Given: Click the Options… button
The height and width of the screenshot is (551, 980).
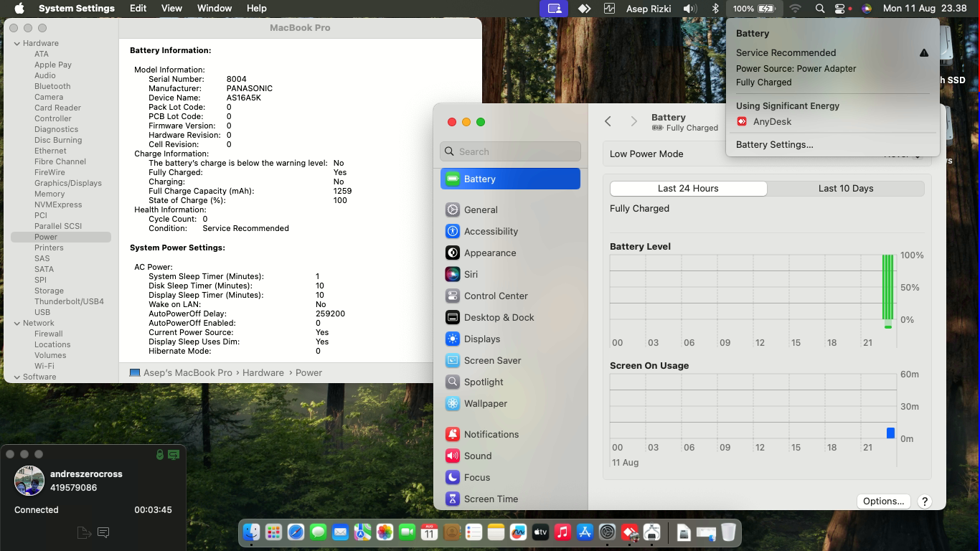Looking at the screenshot, I should pyautogui.click(x=883, y=501).
